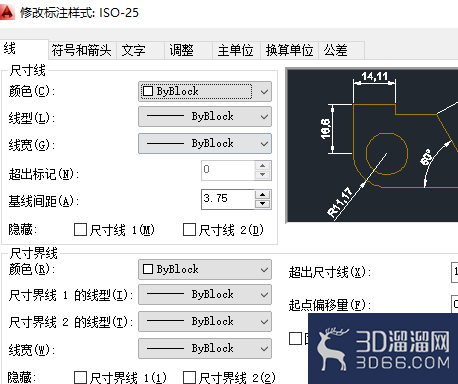Switch to the 公差 tab
Image resolution: width=458 pixels, height=384 pixels.
(x=341, y=50)
